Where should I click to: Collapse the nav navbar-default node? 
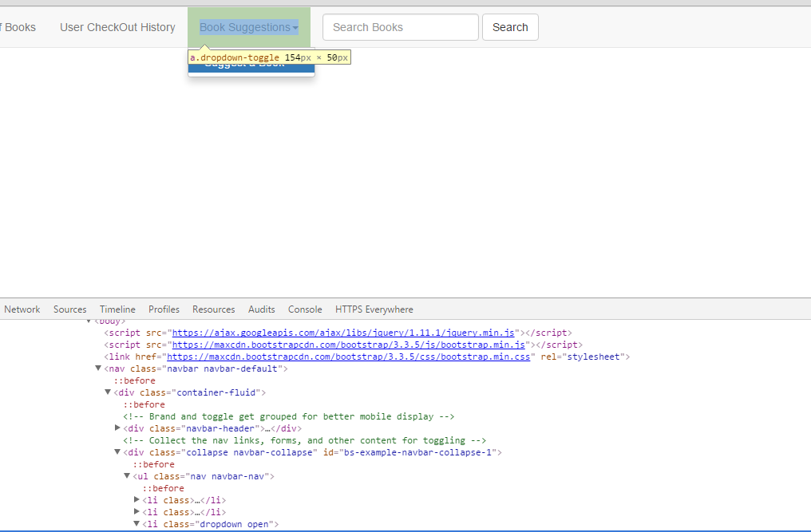[x=97, y=368]
